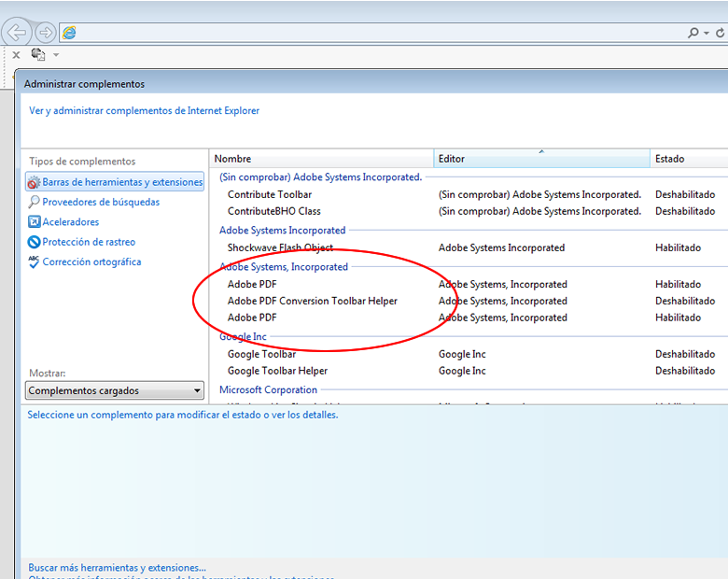Viewport: 728px width, 579px height.
Task: Select Corrección ortográfica category
Action: [91, 262]
